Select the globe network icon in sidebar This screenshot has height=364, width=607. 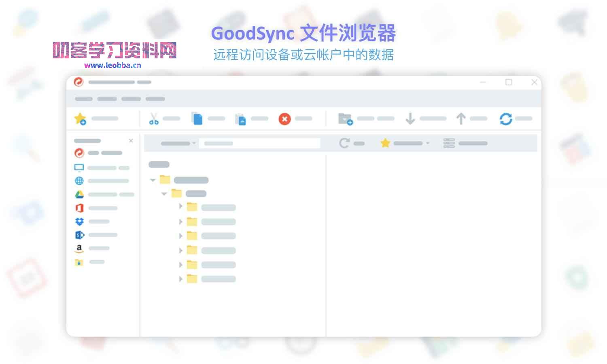click(x=79, y=181)
